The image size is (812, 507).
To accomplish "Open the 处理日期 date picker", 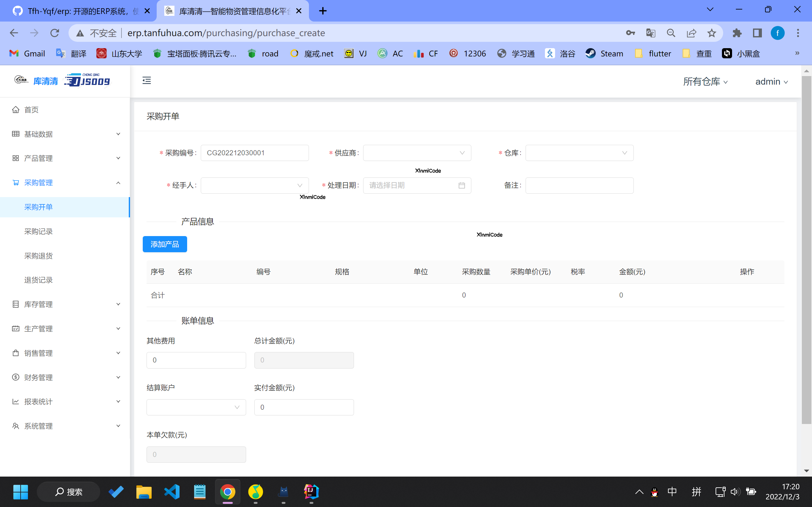I will pyautogui.click(x=417, y=185).
